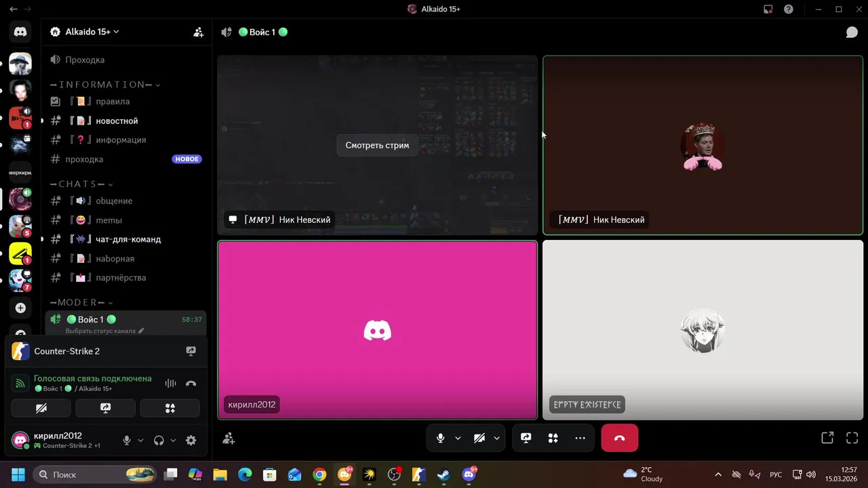Open headphones output options chevron in user panel
Screen dimensions: 868x488
[173, 440]
